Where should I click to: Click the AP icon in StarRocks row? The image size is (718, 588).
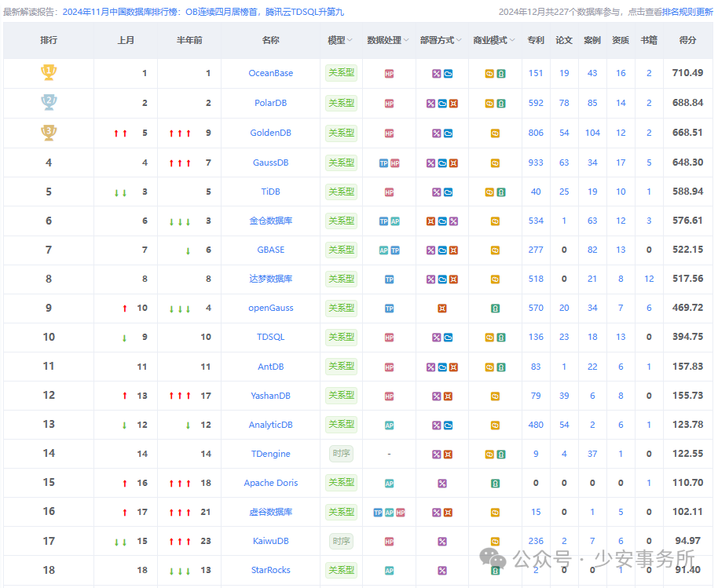click(389, 571)
